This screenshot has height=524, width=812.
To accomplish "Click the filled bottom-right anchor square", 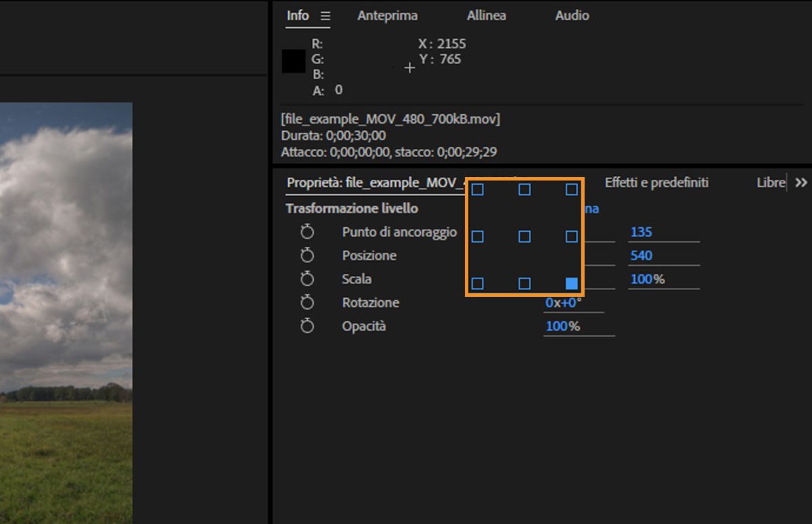I will pyautogui.click(x=572, y=283).
